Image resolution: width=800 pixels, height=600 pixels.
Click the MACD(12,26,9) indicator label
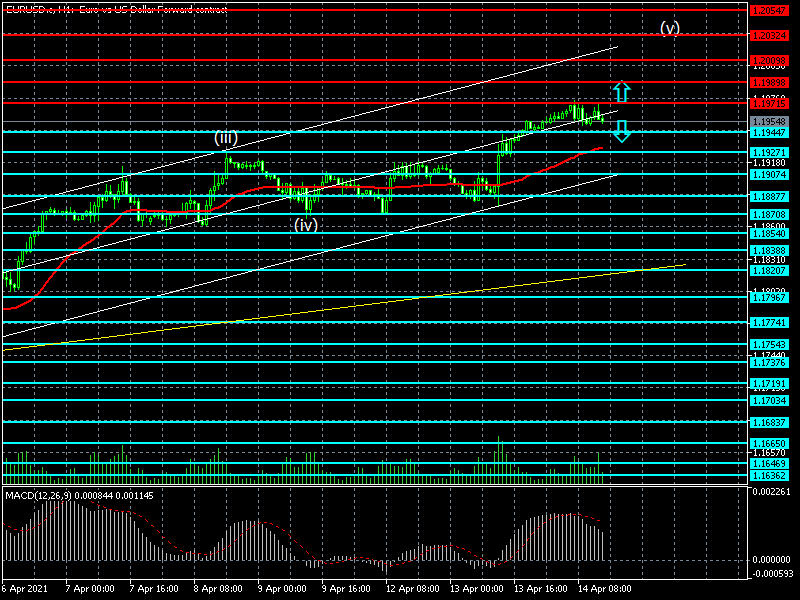(79, 495)
